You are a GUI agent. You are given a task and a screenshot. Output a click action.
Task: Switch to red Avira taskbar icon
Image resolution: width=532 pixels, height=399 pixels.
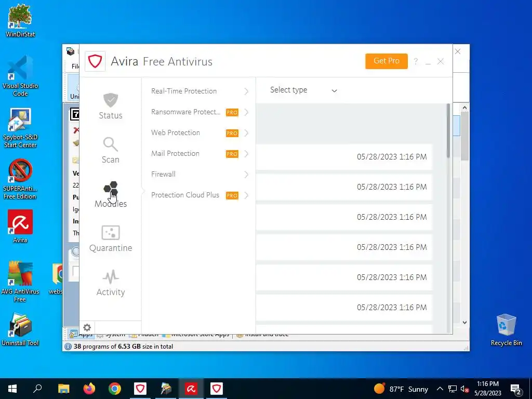click(x=191, y=389)
